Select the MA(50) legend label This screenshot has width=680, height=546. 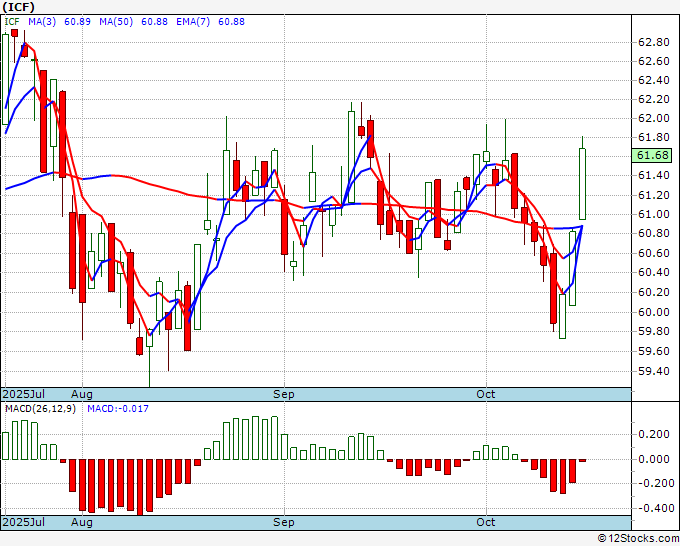116,21
